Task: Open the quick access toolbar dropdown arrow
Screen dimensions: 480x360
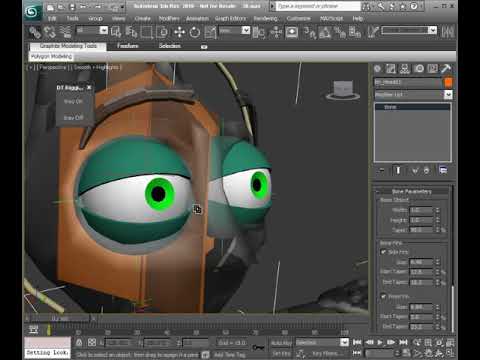Action: click(122, 7)
